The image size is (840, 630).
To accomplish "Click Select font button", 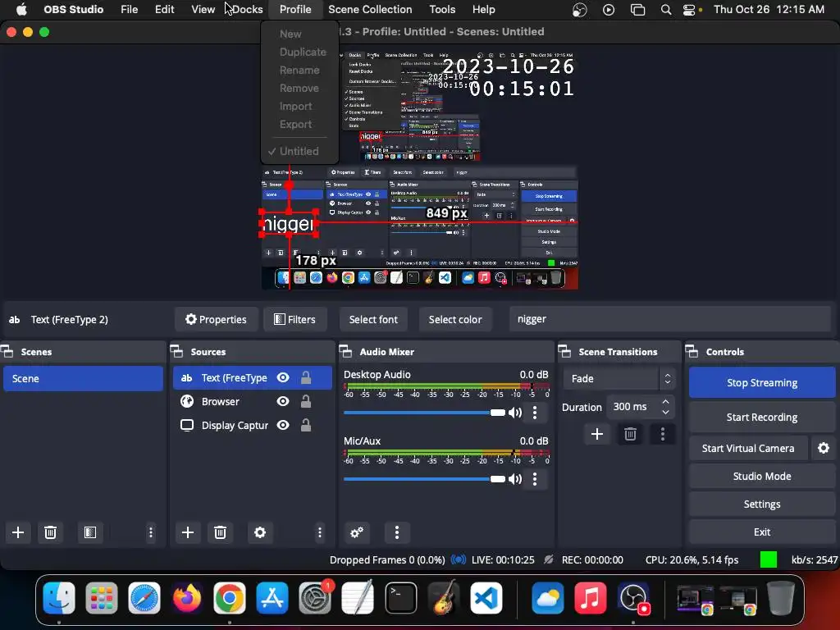I will (x=373, y=319).
